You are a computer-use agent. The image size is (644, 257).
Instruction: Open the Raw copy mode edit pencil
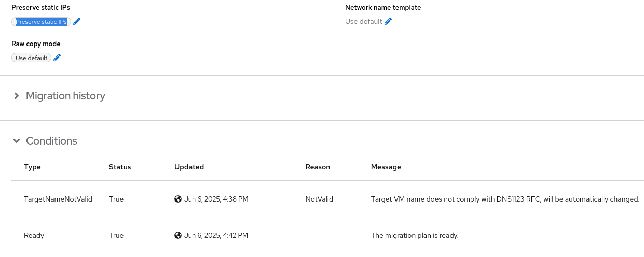(58, 58)
